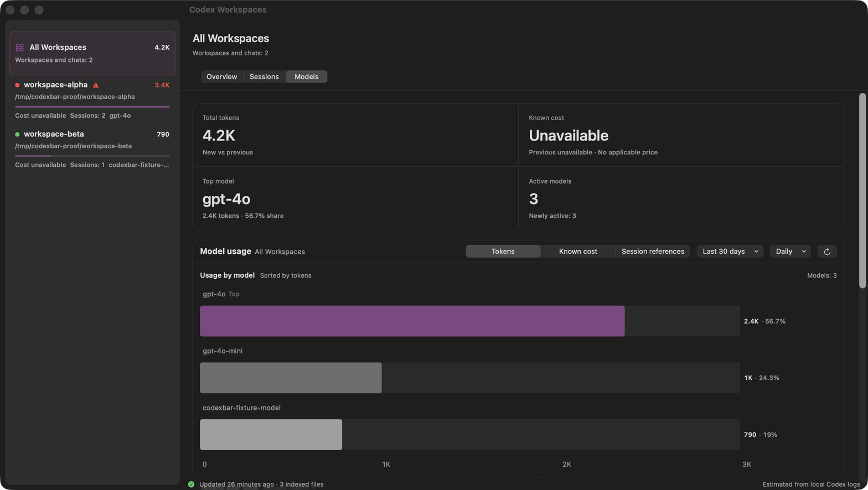Open the Sessions tab
The image size is (868, 490).
[x=264, y=77]
